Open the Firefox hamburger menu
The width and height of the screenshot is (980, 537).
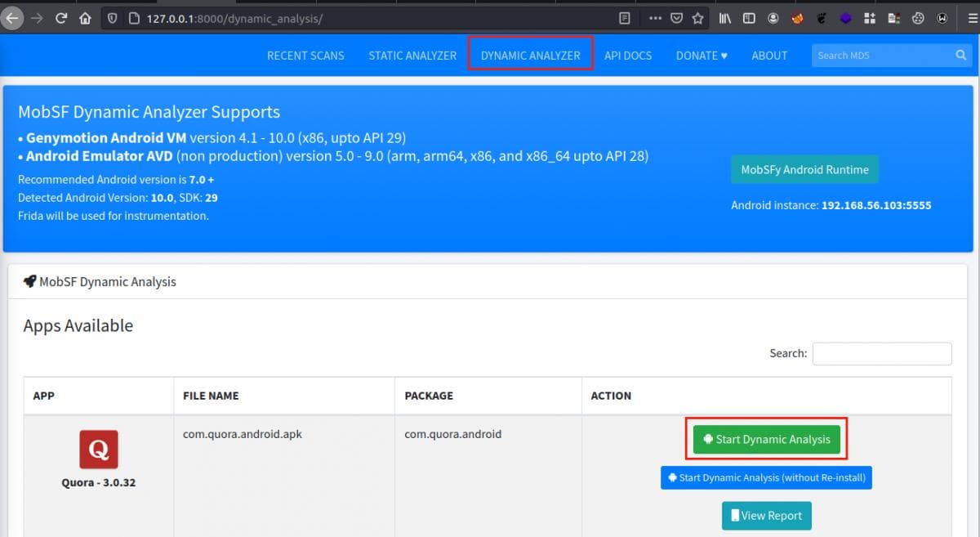tap(967, 18)
